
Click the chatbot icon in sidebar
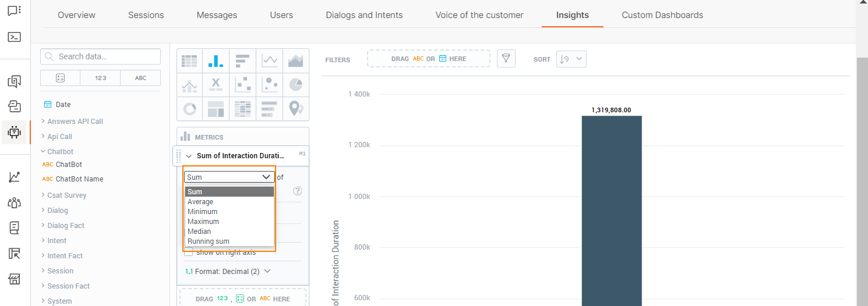(x=15, y=132)
